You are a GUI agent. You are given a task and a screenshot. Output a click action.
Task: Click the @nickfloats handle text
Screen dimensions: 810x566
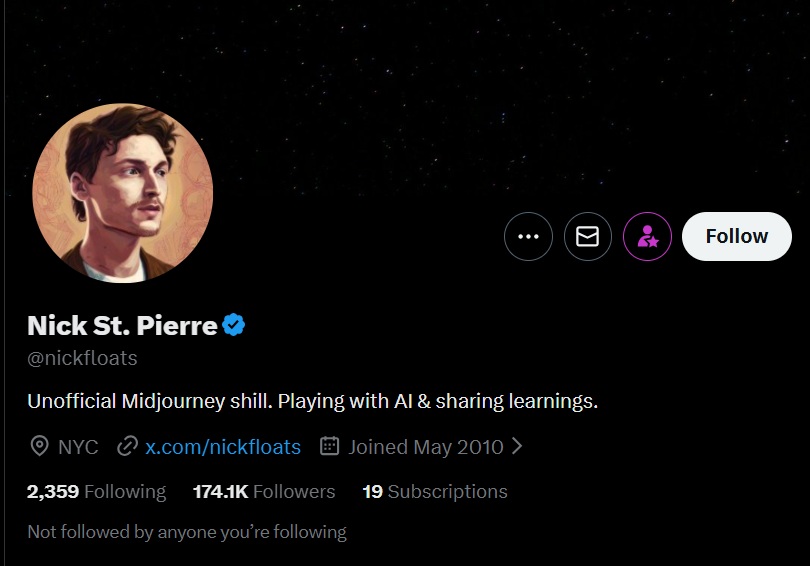[x=82, y=357]
